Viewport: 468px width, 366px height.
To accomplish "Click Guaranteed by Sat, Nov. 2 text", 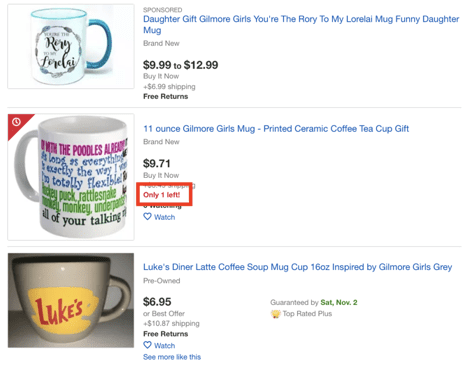I will 314,302.
